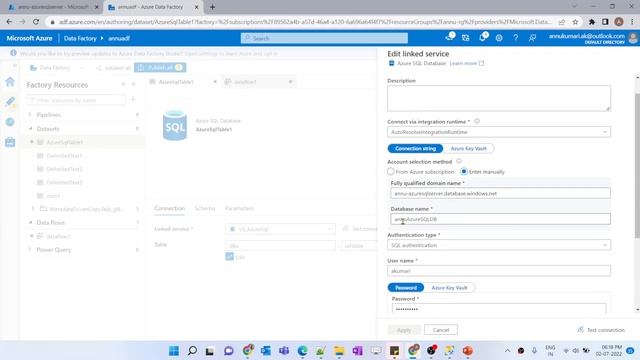Screen dimensions: 640x360
Task: Open the Linked service dropdown
Action: [x=280, y=229]
